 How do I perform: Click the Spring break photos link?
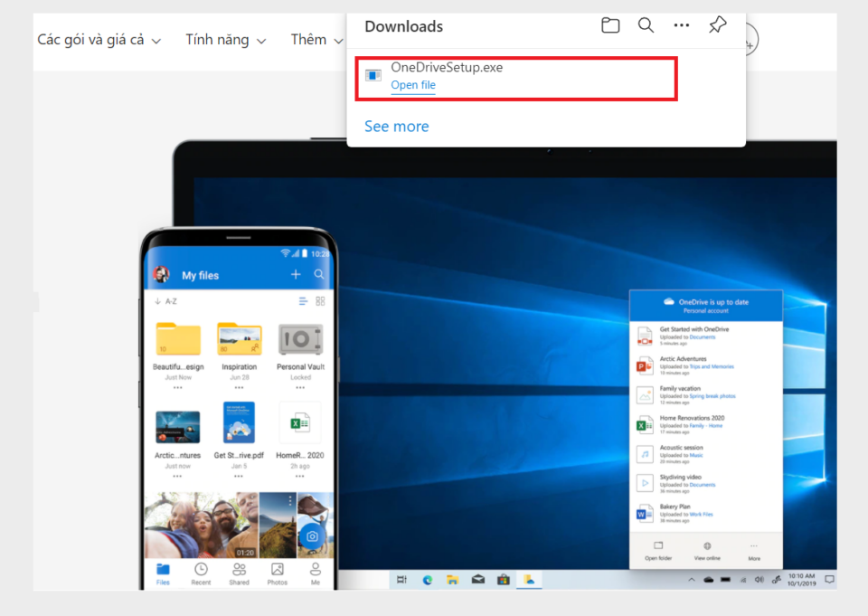(x=712, y=396)
